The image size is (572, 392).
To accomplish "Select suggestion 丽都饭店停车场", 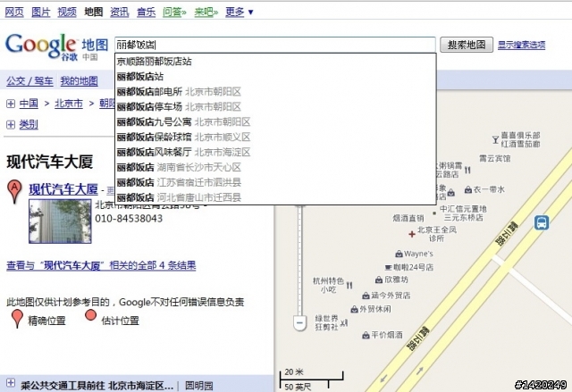I will pyautogui.click(x=275, y=107).
